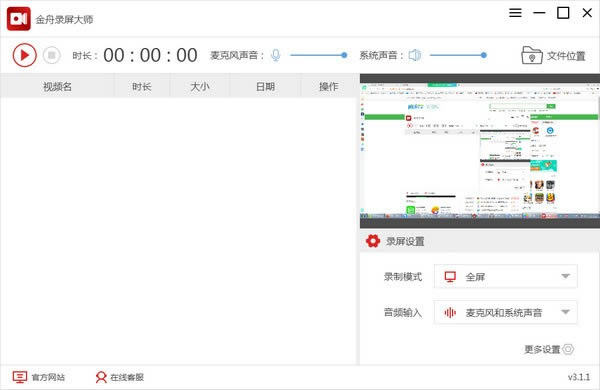Click the 录屏设置 section header

click(480, 241)
